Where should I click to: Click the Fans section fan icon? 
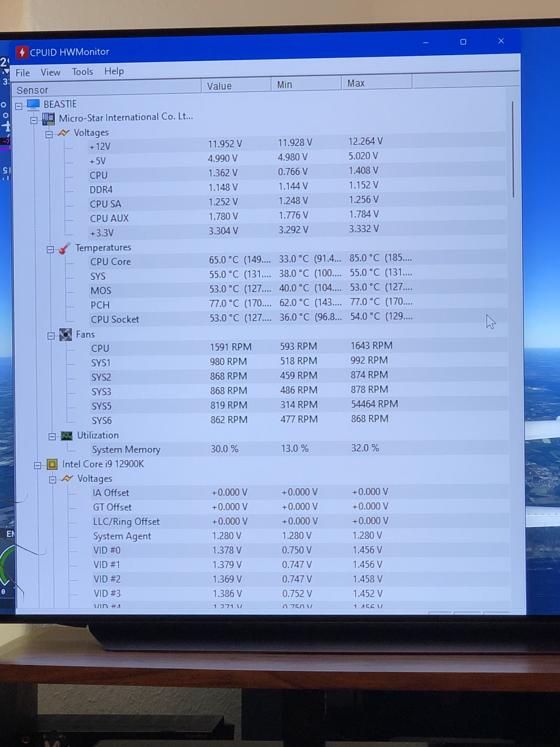[66, 335]
